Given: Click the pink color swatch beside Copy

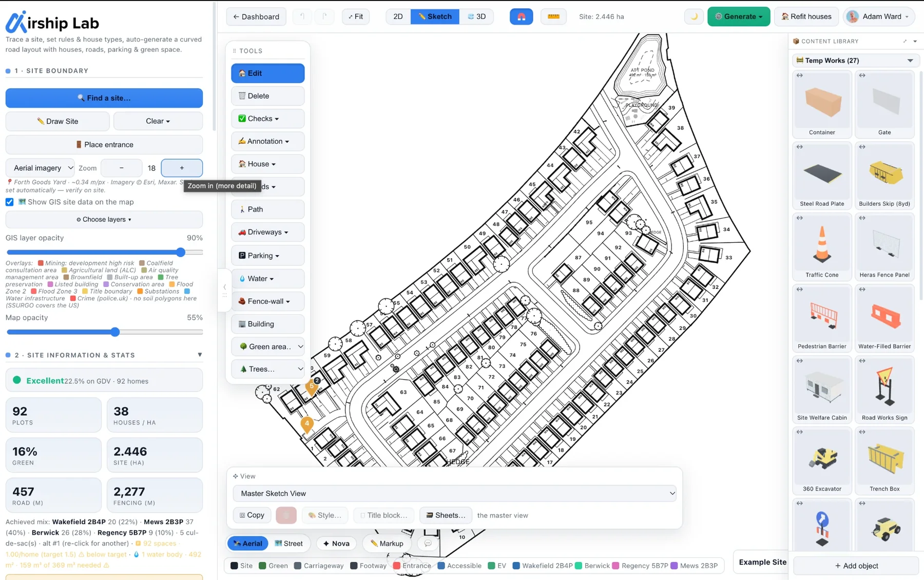Looking at the screenshot, I should pyautogui.click(x=286, y=515).
